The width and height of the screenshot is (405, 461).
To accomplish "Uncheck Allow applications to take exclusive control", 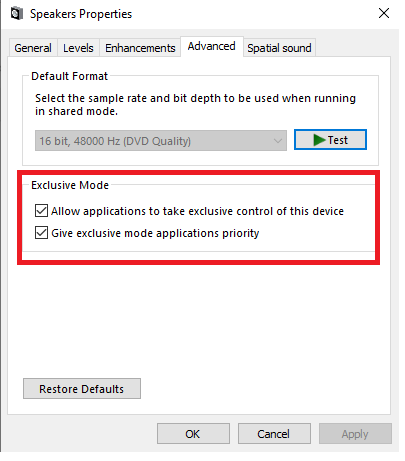I will pyautogui.click(x=41, y=211).
